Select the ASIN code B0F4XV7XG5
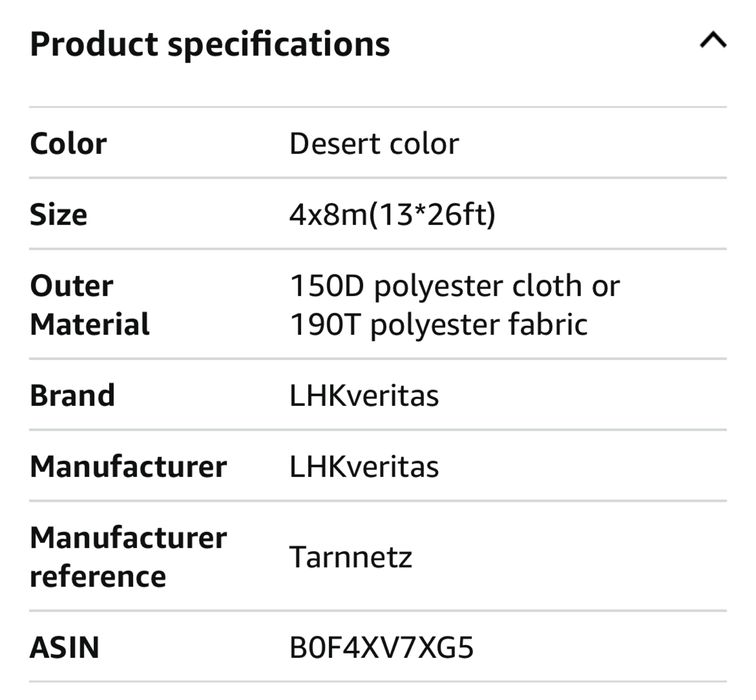The height and width of the screenshot is (700, 756). (381, 647)
